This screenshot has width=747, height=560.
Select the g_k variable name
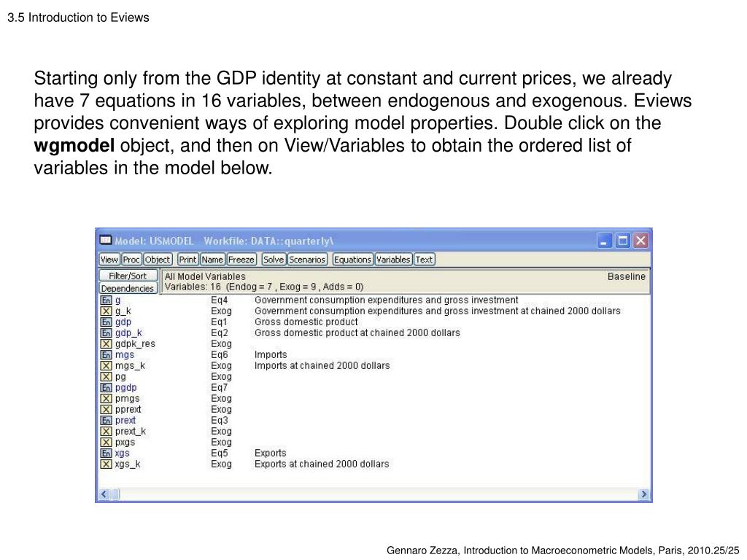pos(123,311)
